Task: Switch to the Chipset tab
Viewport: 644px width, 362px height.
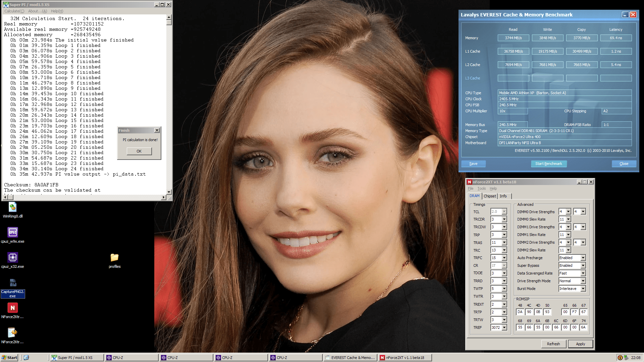Action: (x=489, y=196)
